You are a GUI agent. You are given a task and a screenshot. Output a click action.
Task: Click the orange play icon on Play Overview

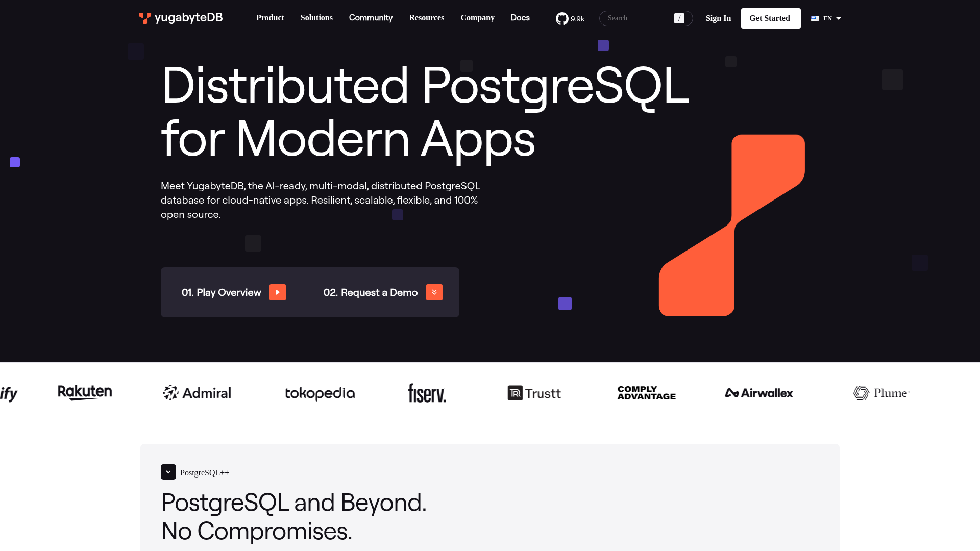[x=277, y=292]
